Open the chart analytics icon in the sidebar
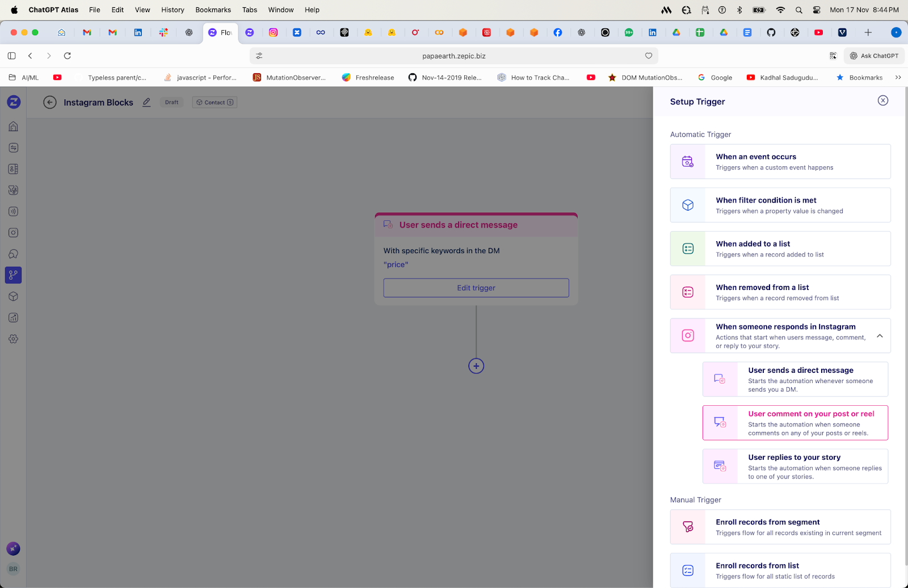The image size is (908, 588). (x=14, y=318)
